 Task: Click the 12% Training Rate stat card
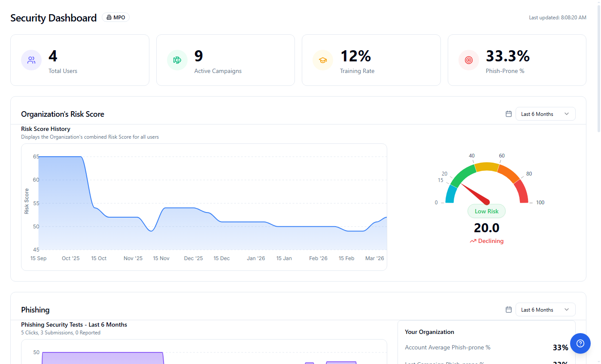(x=371, y=60)
